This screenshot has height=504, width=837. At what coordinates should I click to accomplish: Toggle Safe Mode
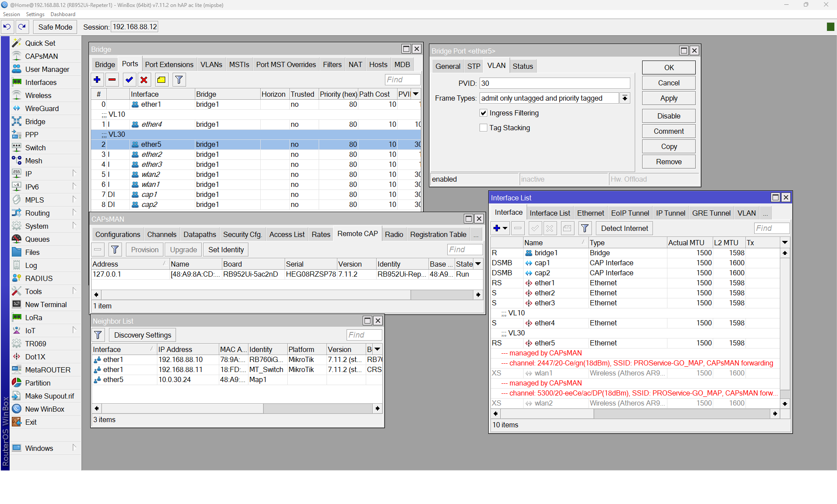click(54, 27)
